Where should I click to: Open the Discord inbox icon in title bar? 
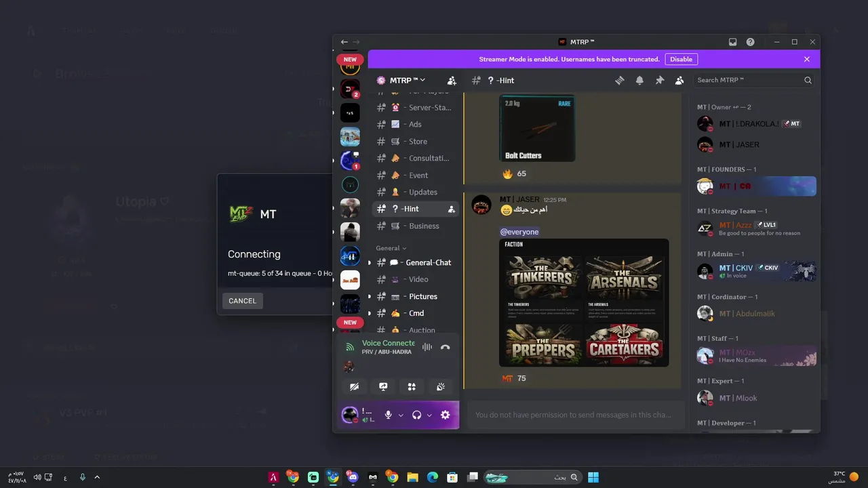coord(732,42)
